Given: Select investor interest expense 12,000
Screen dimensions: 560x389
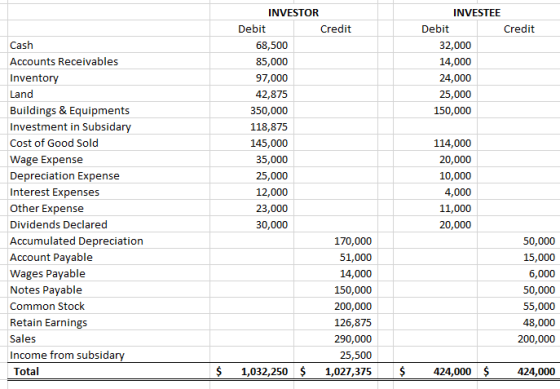Looking at the screenshot, I should click(272, 192).
